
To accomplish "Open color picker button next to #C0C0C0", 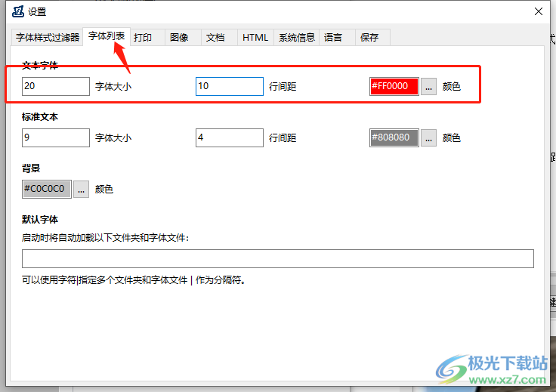I will click(81, 190).
